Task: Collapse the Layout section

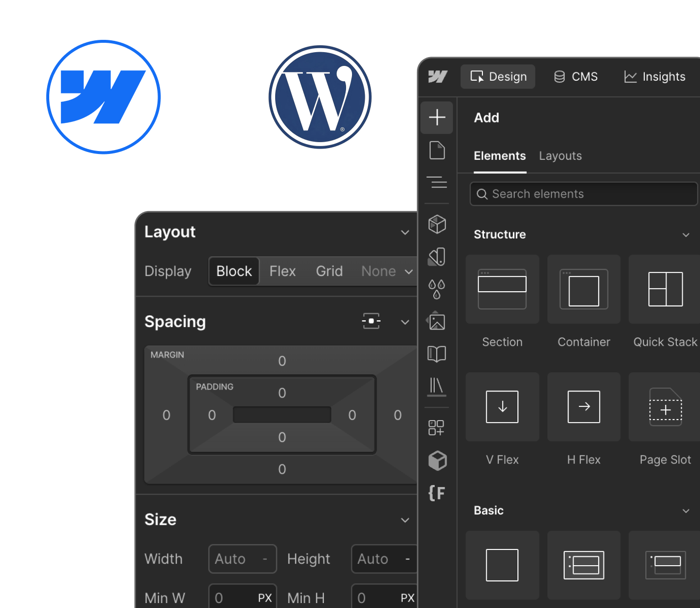Action: (x=405, y=232)
